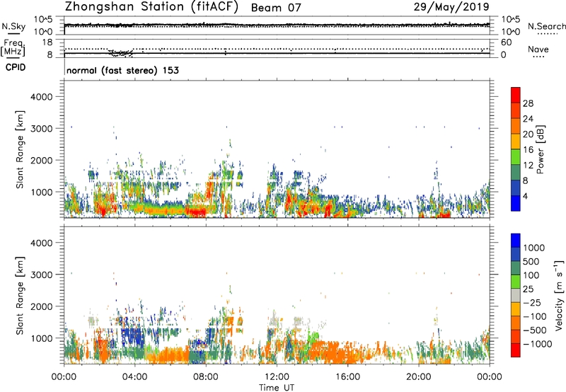The height and width of the screenshot is (392, 566).
Task: Click the title 'Zhongshan Station (fitACF)'
Action: click(151, 7)
